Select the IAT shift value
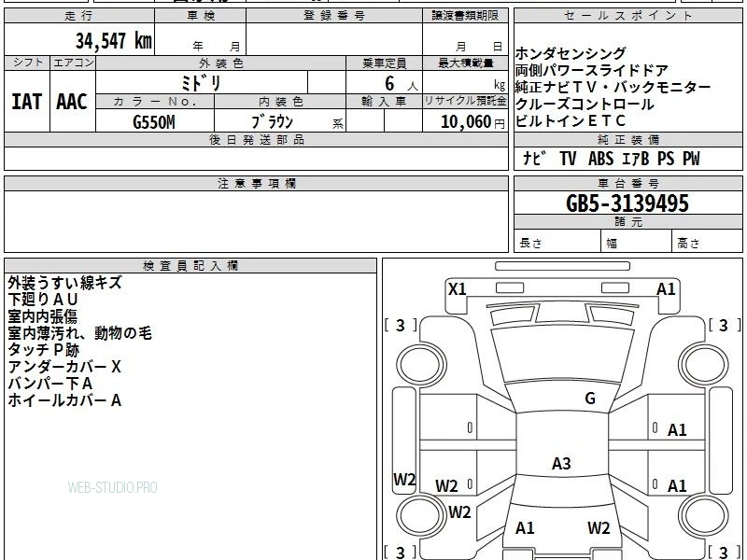Image resolution: width=747 pixels, height=560 pixels. click(27, 102)
